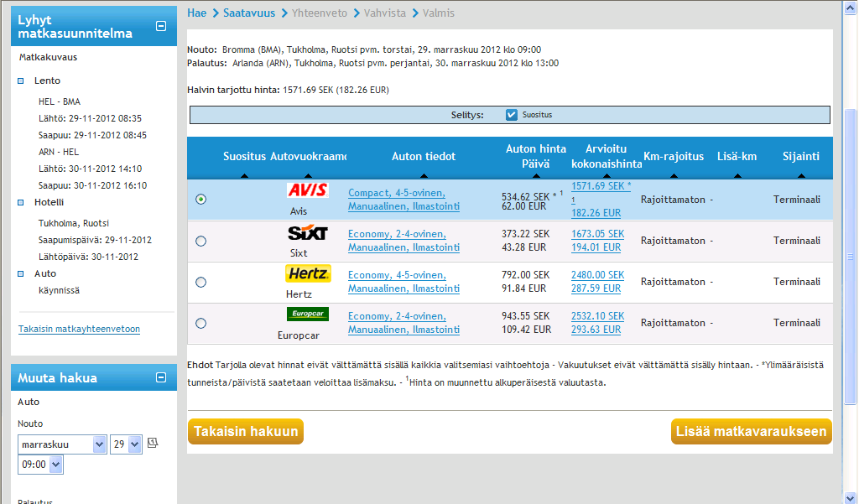Click the Yhteenveto breadcrumb step

click(320, 13)
